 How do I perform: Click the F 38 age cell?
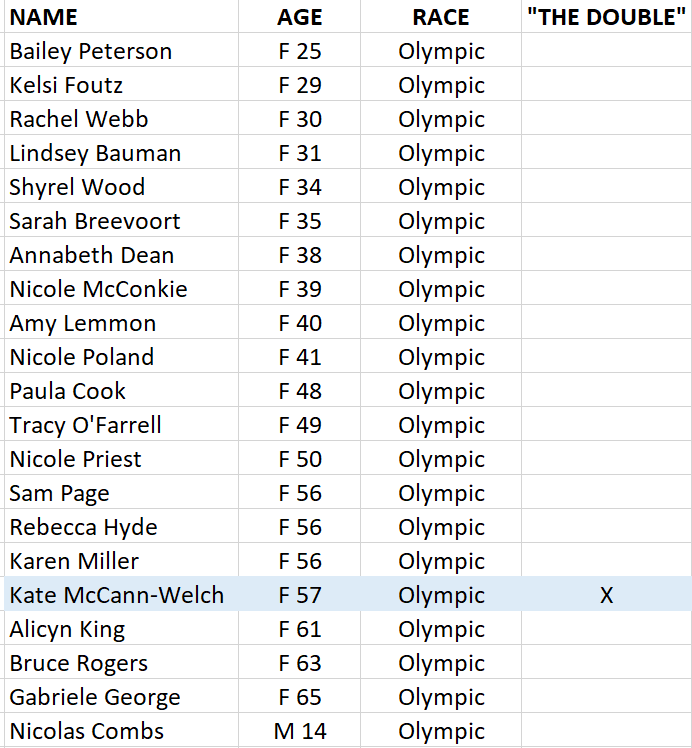click(300, 254)
